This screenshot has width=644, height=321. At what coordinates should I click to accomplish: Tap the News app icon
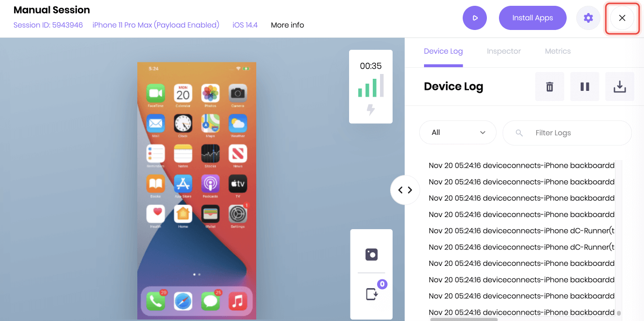point(238,154)
